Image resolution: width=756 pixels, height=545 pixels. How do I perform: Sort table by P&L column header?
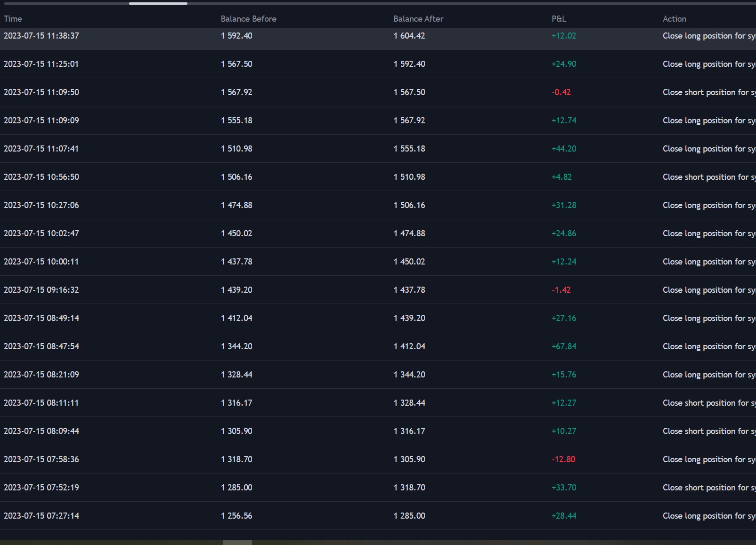point(559,19)
